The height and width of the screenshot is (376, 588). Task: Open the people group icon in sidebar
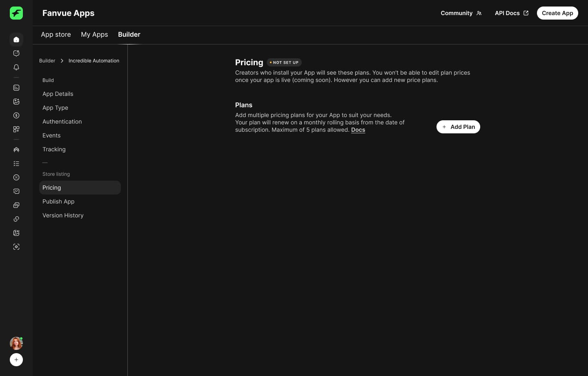pyautogui.click(x=16, y=150)
